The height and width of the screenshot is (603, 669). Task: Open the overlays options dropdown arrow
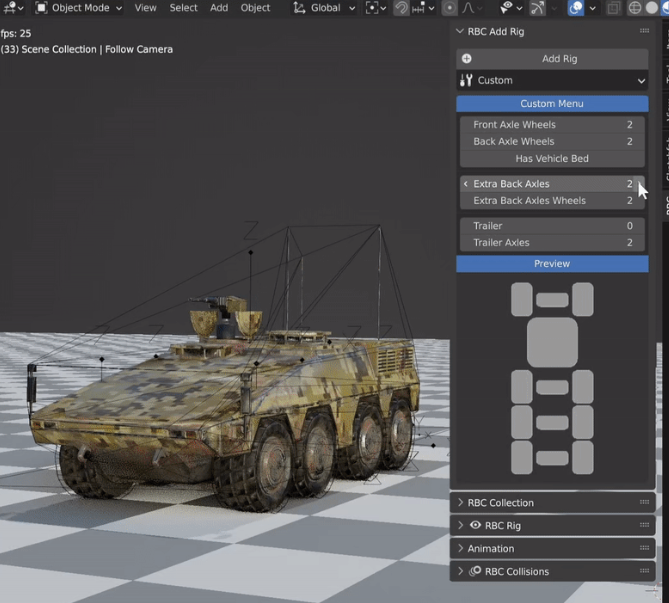[x=593, y=8]
